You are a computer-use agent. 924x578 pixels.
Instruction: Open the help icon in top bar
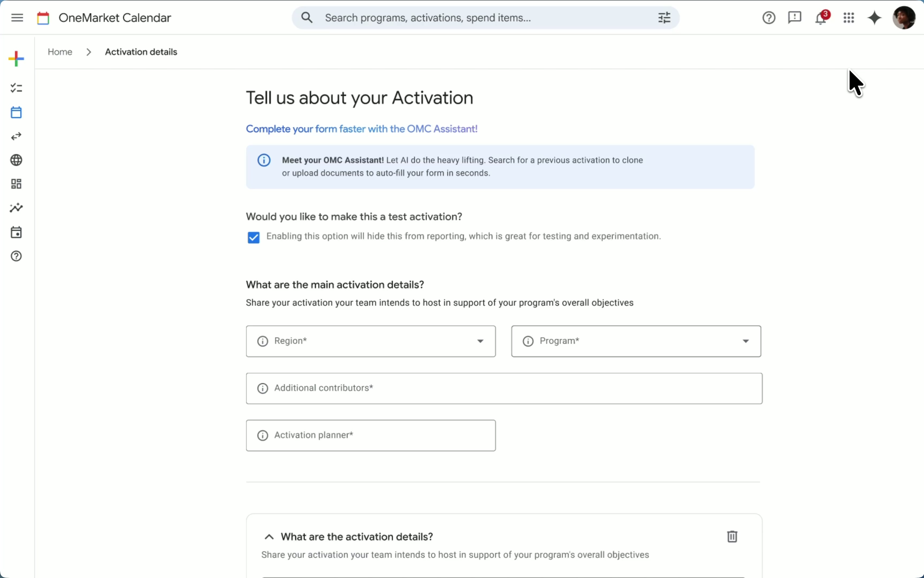point(769,18)
